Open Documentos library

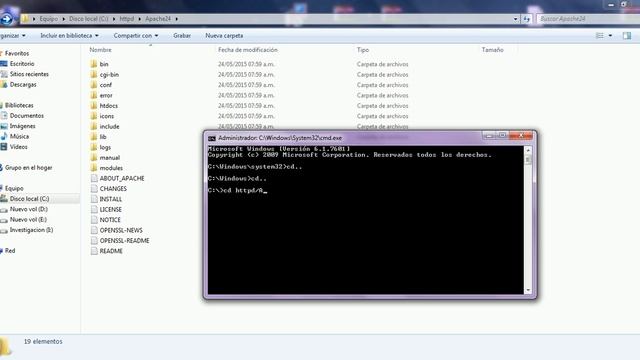[27, 116]
